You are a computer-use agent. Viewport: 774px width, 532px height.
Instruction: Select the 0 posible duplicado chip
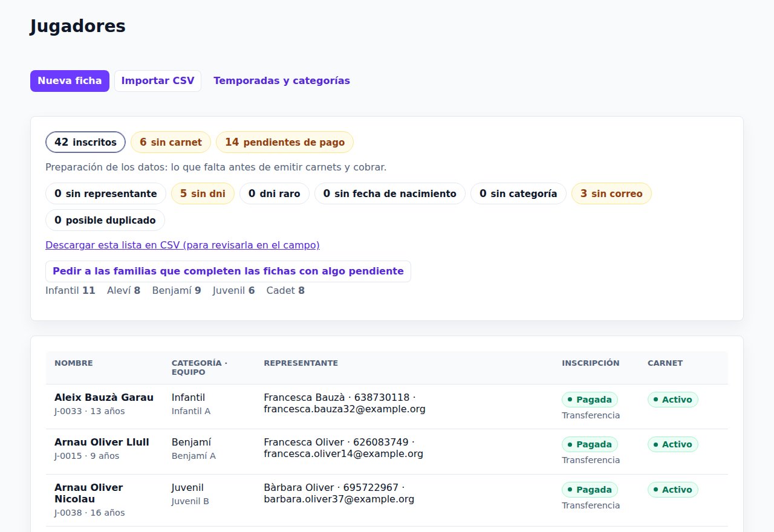pos(105,220)
